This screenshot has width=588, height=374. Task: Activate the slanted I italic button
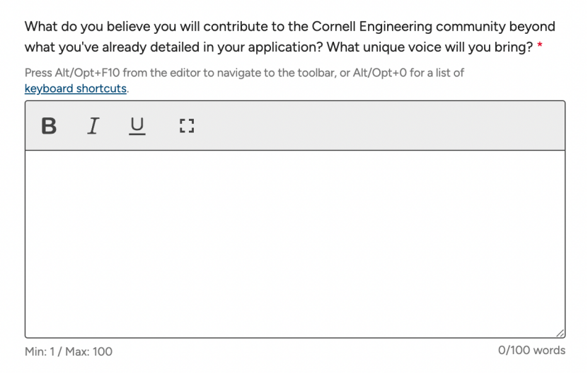(93, 126)
